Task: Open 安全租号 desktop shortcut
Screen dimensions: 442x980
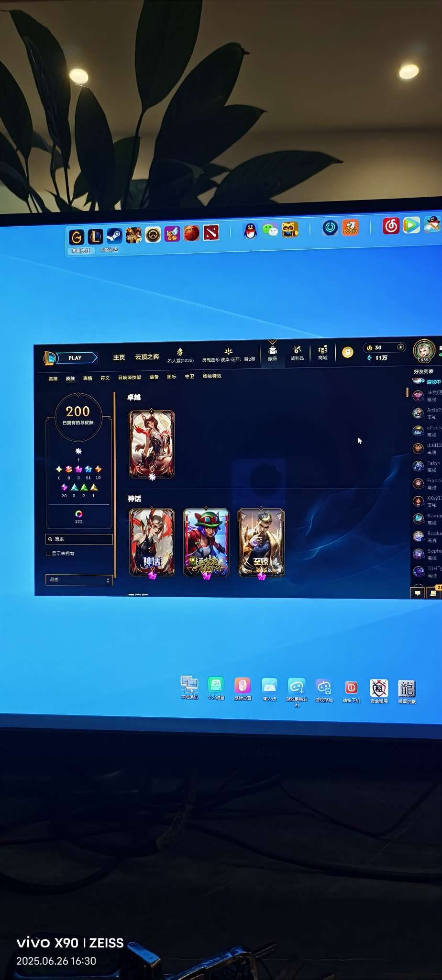Action: (379, 691)
